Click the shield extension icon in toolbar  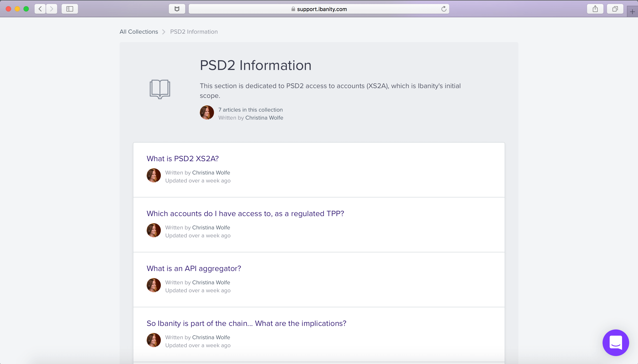point(177,9)
